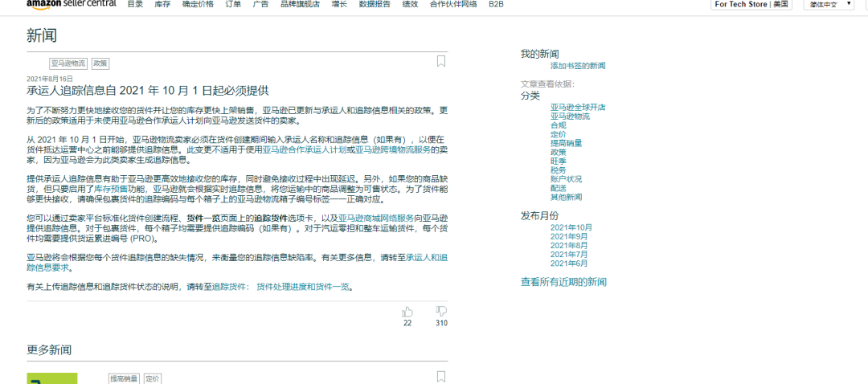Open the 品牌旗舰店 menu

pyautogui.click(x=300, y=4)
